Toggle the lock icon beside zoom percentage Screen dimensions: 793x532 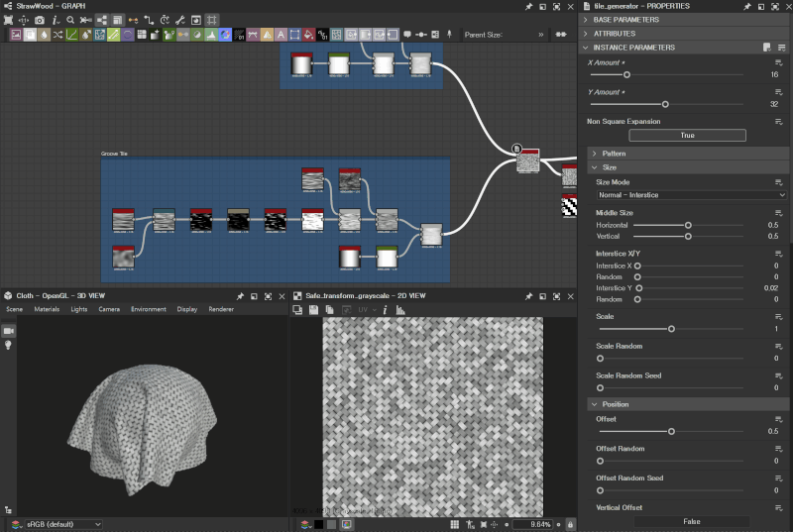(569, 523)
